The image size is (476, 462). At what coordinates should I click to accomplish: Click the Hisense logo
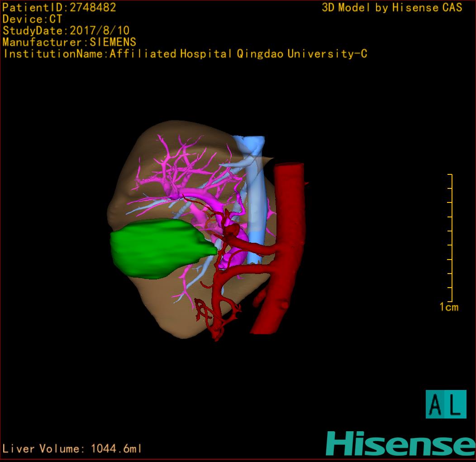pyautogui.click(x=400, y=443)
